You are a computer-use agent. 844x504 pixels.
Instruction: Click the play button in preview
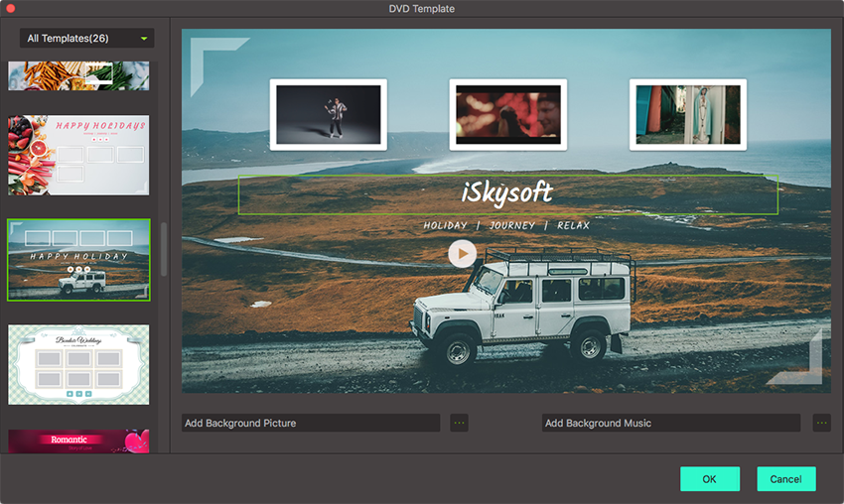[x=463, y=253]
